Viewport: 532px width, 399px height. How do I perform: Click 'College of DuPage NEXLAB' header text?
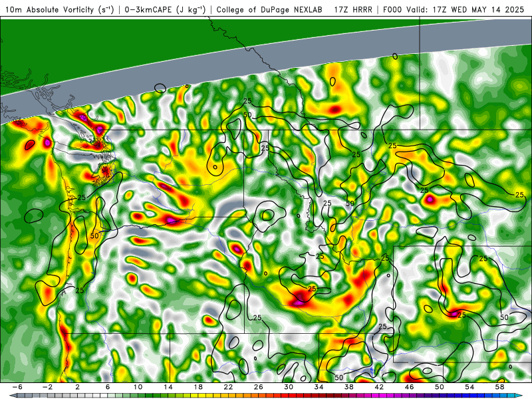(x=269, y=9)
